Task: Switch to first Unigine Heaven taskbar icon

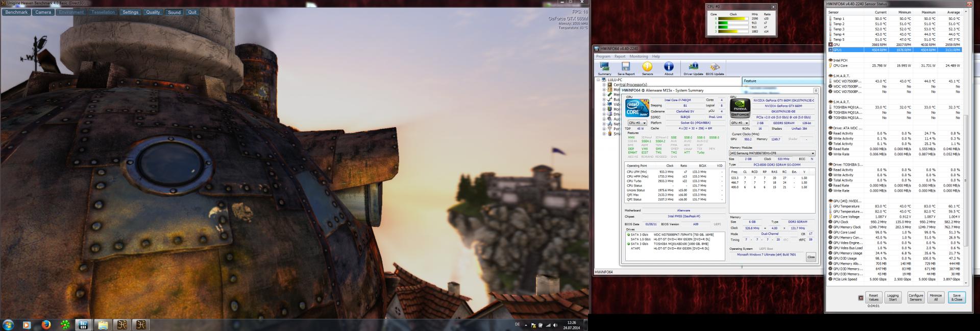Action: [x=121, y=324]
